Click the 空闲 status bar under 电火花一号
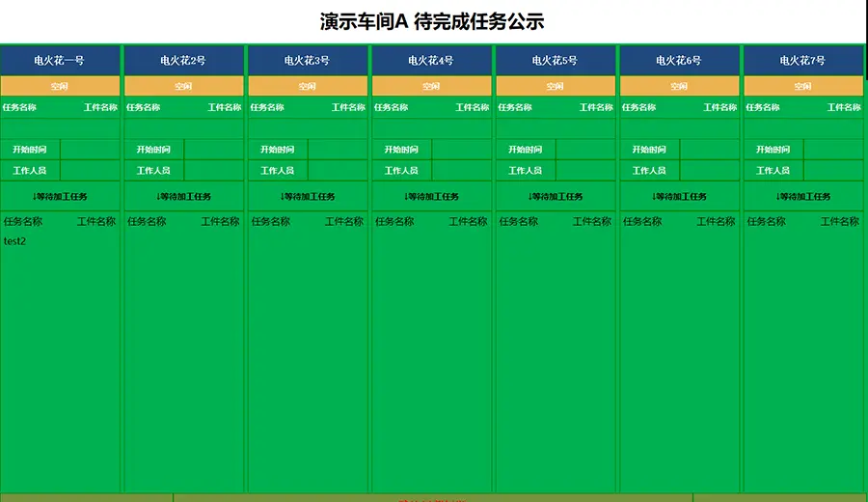 point(60,86)
